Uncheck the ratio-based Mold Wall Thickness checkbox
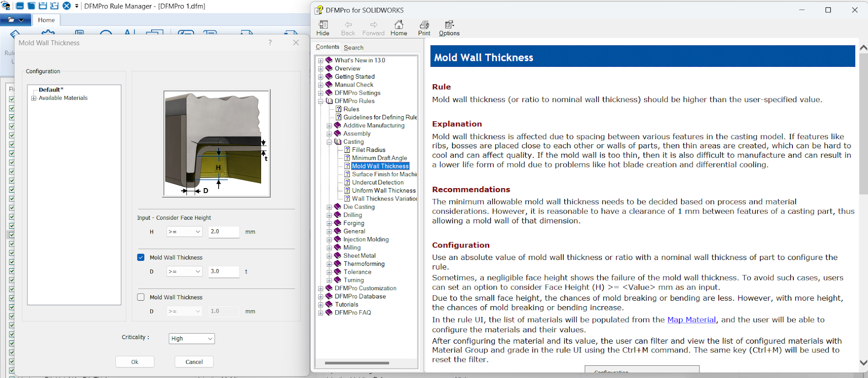The image size is (868, 378). pyautogui.click(x=141, y=257)
